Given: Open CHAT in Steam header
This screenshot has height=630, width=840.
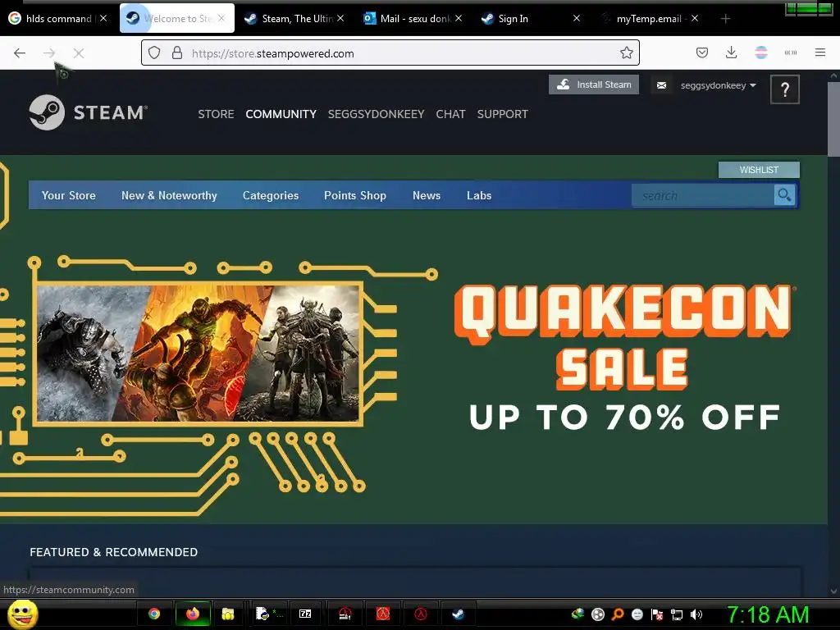Looking at the screenshot, I should coord(450,114).
